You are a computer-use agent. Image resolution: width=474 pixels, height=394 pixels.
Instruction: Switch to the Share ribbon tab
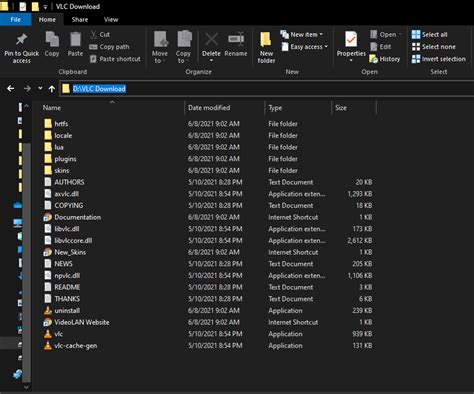coord(80,19)
